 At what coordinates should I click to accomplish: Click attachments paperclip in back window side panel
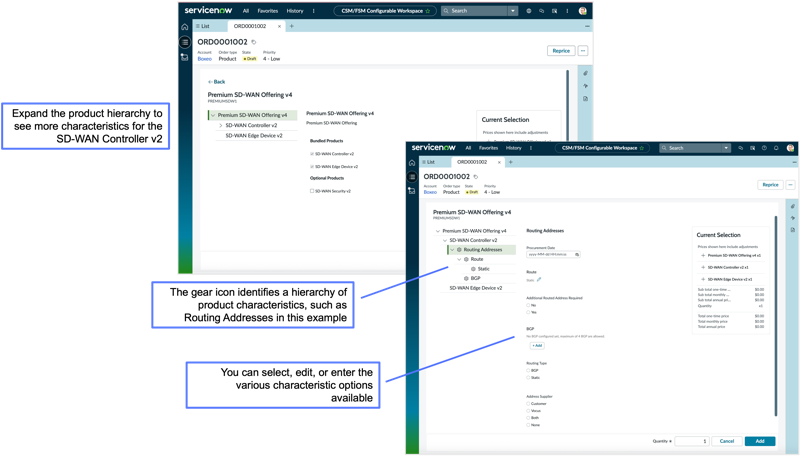585,73
